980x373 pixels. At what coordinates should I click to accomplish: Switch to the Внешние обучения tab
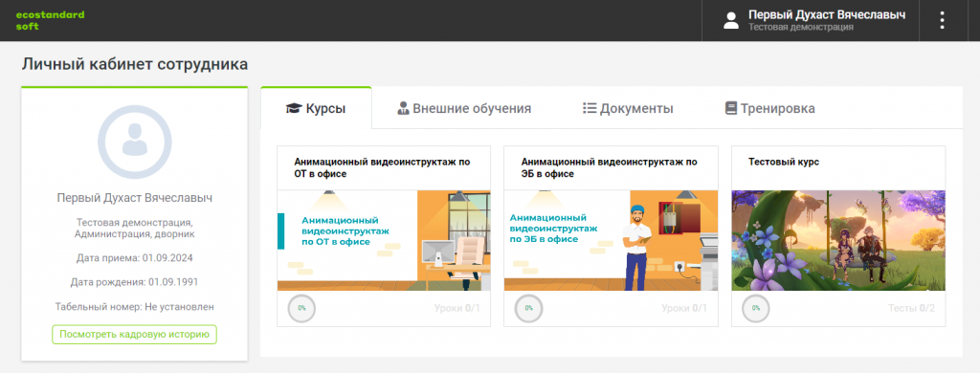(464, 108)
